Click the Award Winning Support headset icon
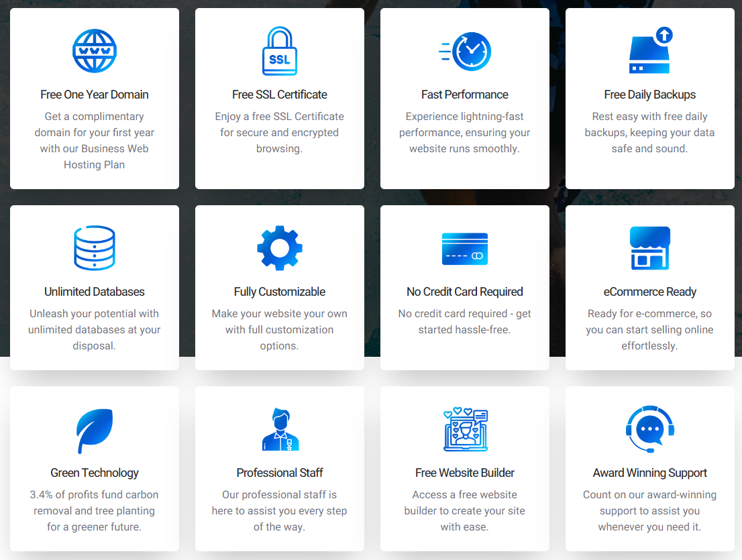 (x=650, y=429)
